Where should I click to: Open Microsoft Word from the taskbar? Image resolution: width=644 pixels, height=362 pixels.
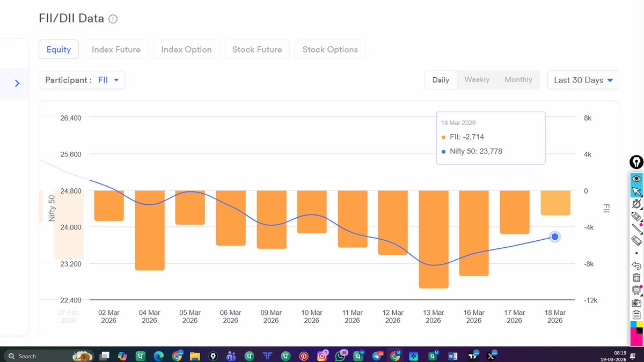tap(452, 356)
